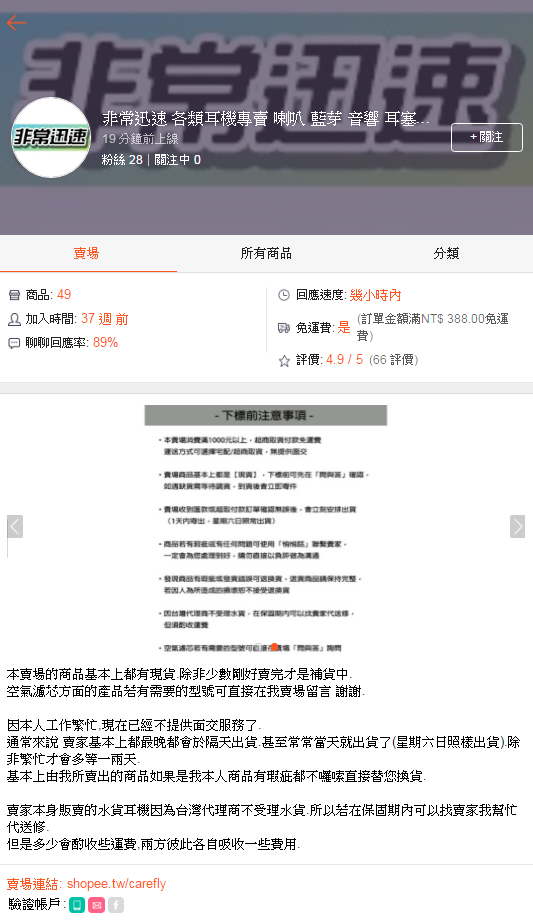The width and height of the screenshot is (533, 923).
Task: Click the 聊聊回應率 chat bubble icon
Action: (14, 343)
